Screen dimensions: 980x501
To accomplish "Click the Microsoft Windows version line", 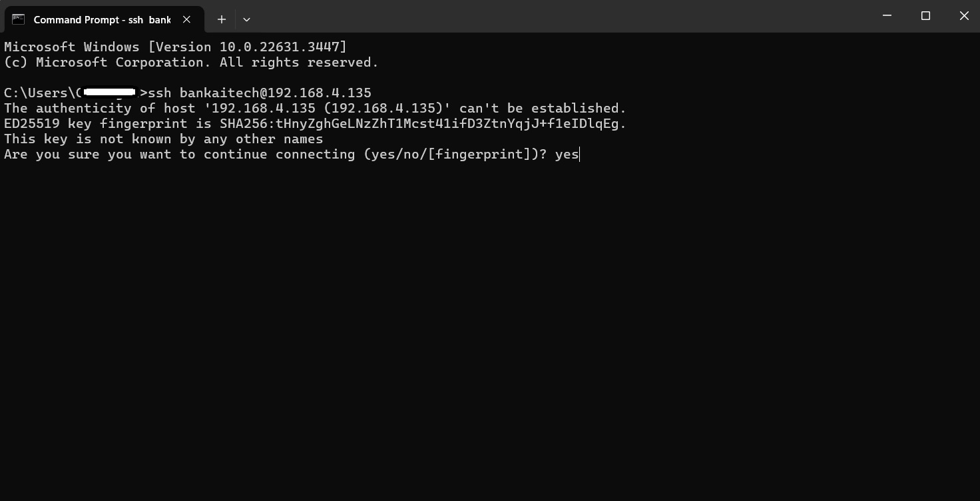I will [174, 47].
